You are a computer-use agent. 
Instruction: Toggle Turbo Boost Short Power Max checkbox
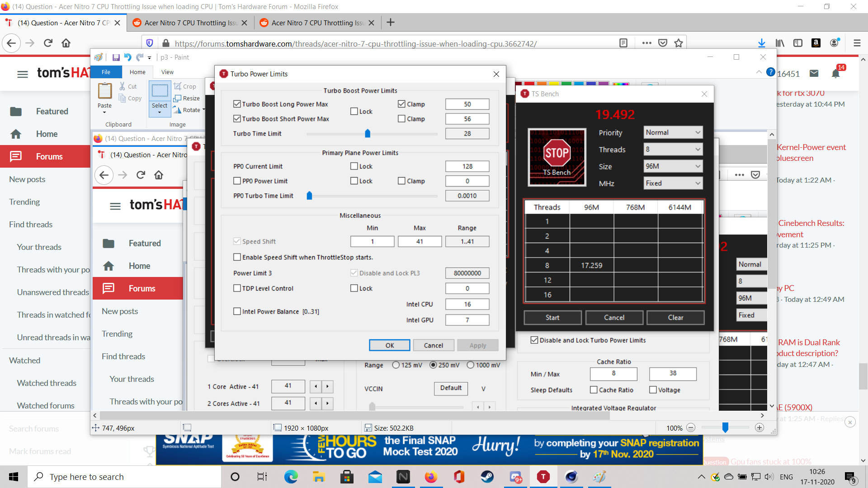tap(237, 119)
